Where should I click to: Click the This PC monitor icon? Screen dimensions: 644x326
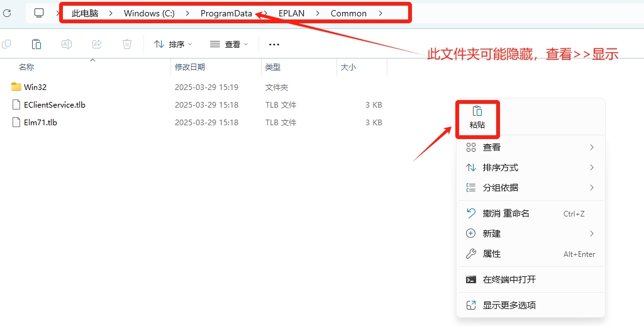pyautogui.click(x=39, y=13)
